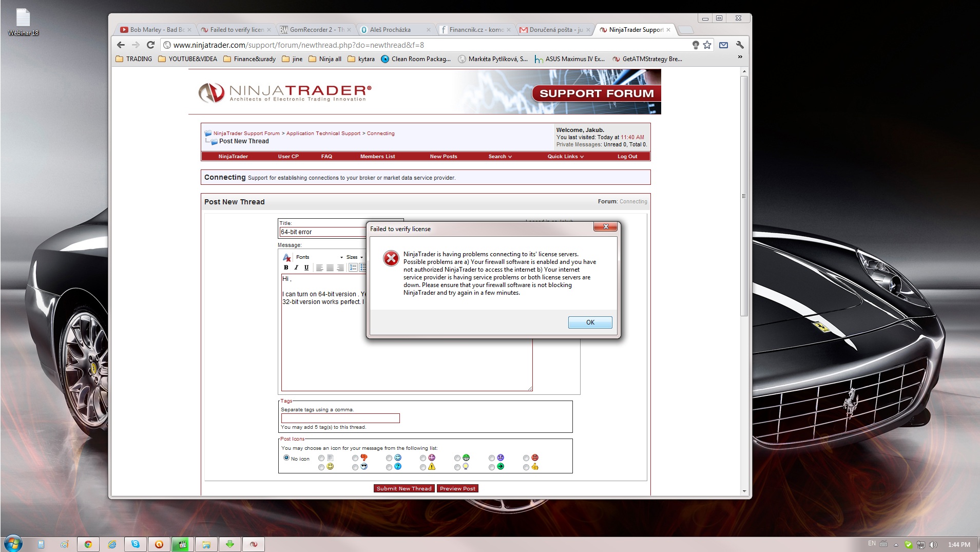Viewport: 980px width, 552px height.
Task: Choose the blue question mark post icon radio
Action: pos(389,467)
